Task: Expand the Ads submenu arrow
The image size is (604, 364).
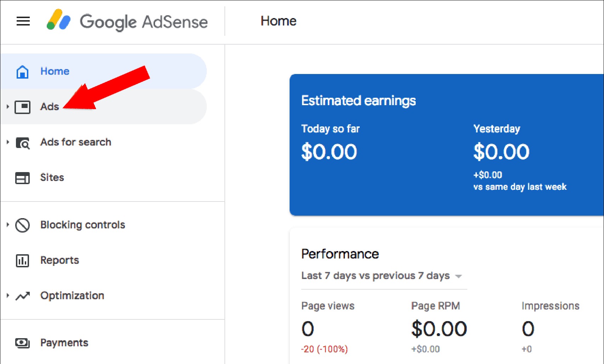Action: point(7,106)
